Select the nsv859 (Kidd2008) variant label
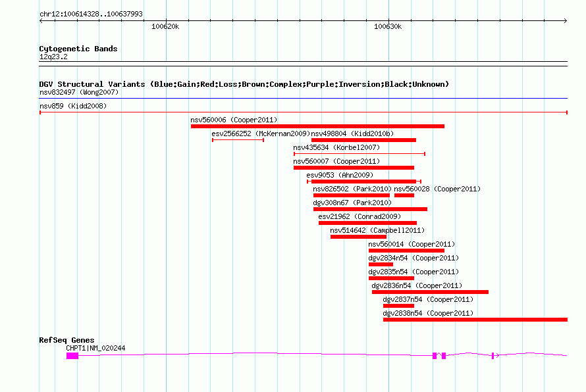Viewport: 586px width, 392px height. [x=73, y=106]
